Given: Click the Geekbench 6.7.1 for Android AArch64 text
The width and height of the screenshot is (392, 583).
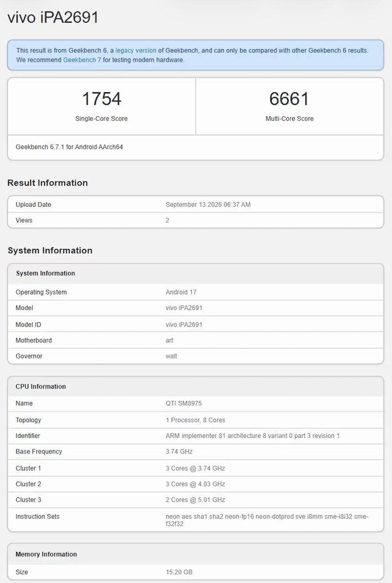Looking at the screenshot, I should pos(69,147).
